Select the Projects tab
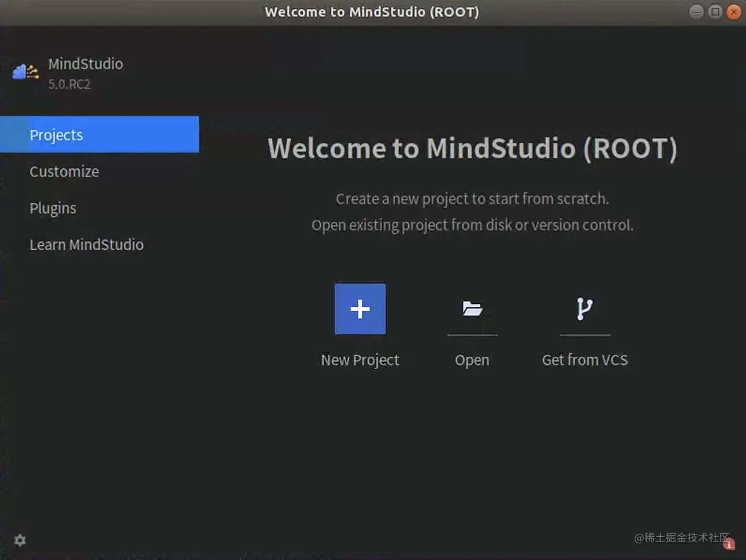 99,134
